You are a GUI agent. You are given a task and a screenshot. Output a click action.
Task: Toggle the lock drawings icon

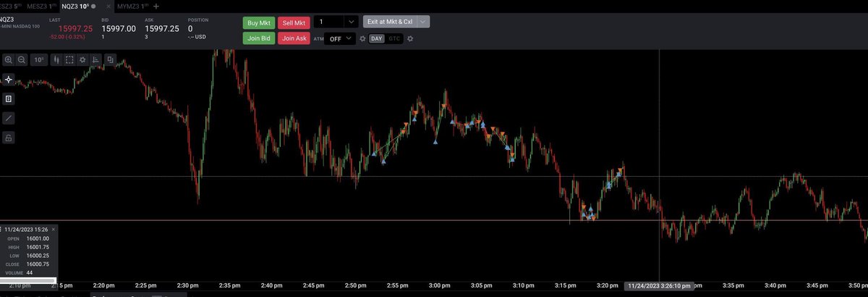tap(9, 137)
